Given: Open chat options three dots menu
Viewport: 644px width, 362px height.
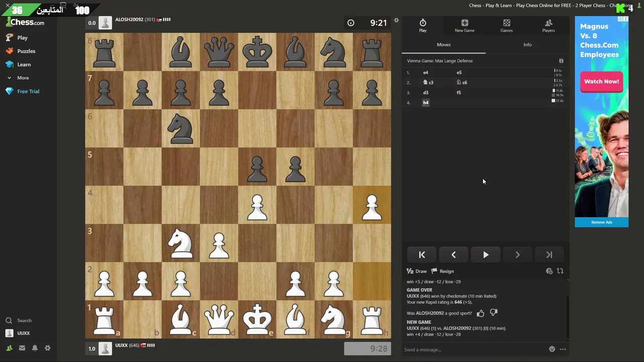Looking at the screenshot, I should coord(562,349).
